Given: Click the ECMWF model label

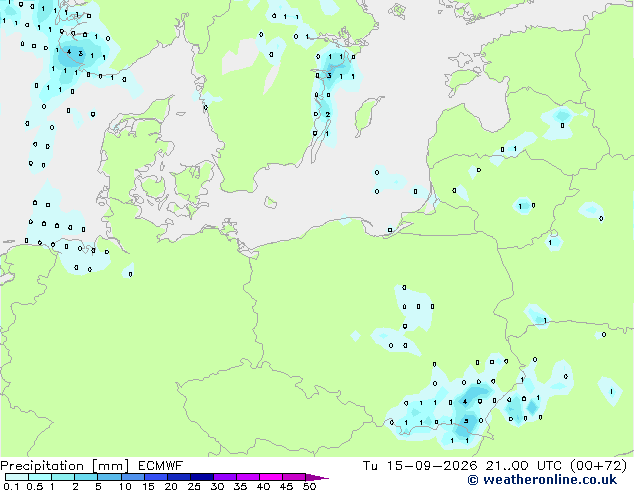Looking at the screenshot, I should click(x=160, y=466).
